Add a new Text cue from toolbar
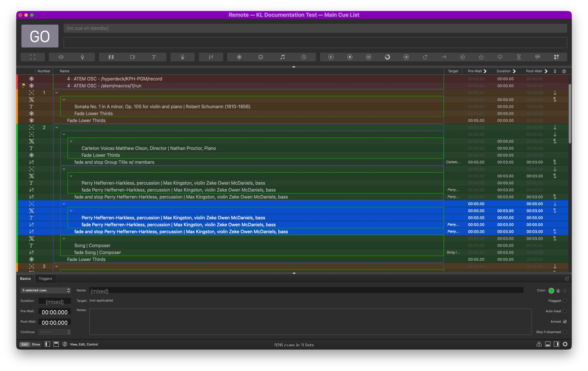Image resolution: width=588 pixels, height=371 pixels. coord(154,57)
